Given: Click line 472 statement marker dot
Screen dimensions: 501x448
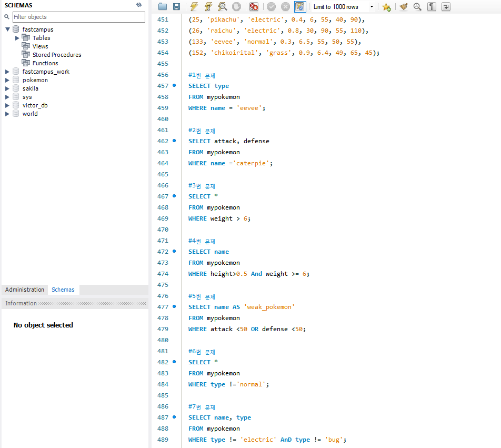Looking at the screenshot, I should tap(174, 251).
